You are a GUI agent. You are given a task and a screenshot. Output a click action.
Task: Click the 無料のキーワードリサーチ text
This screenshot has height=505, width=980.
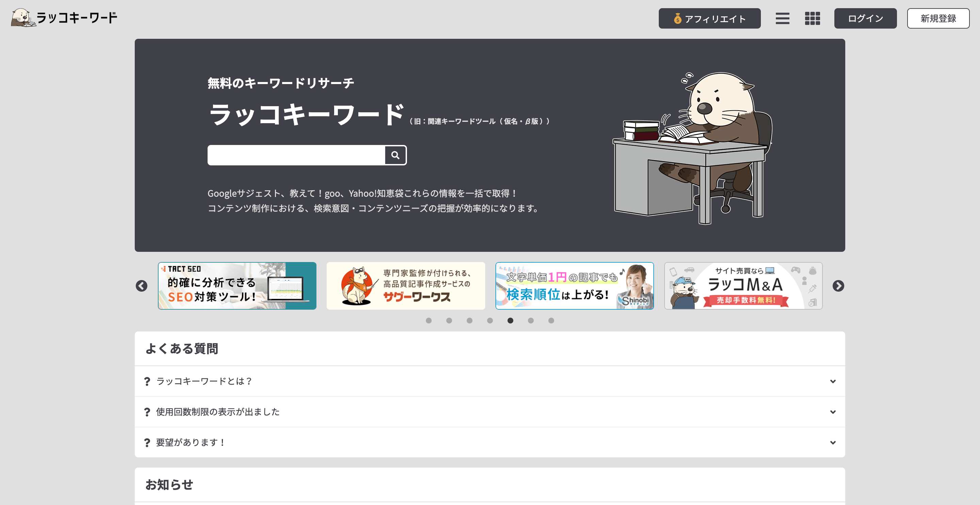(281, 83)
